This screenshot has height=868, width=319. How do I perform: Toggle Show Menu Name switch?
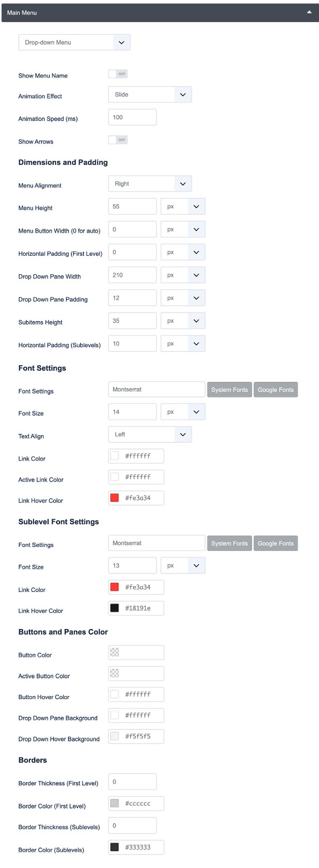point(118,75)
